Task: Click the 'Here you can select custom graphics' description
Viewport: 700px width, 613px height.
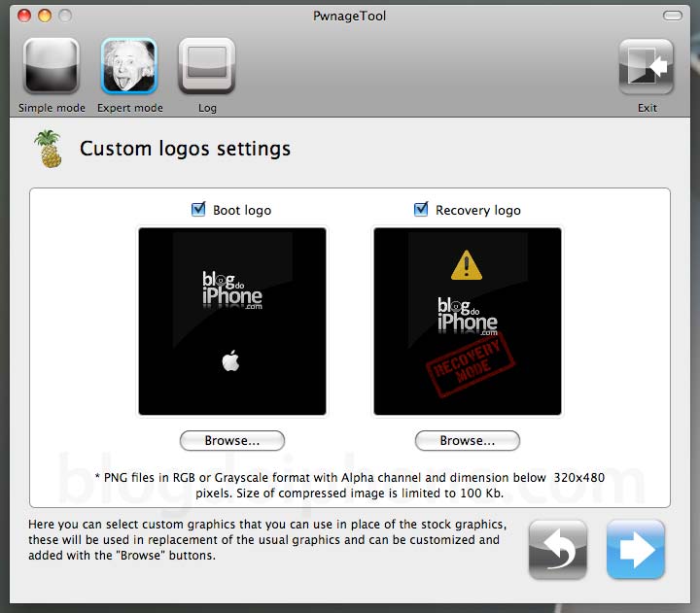Action: tap(267, 540)
